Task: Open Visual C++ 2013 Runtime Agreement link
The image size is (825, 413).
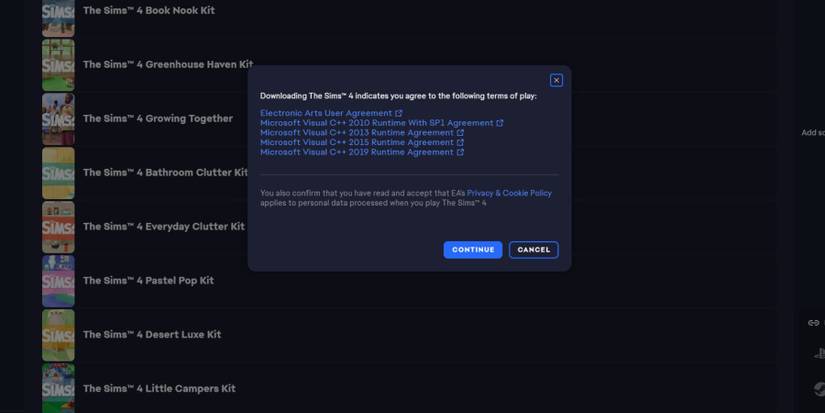Action: point(356,133)
